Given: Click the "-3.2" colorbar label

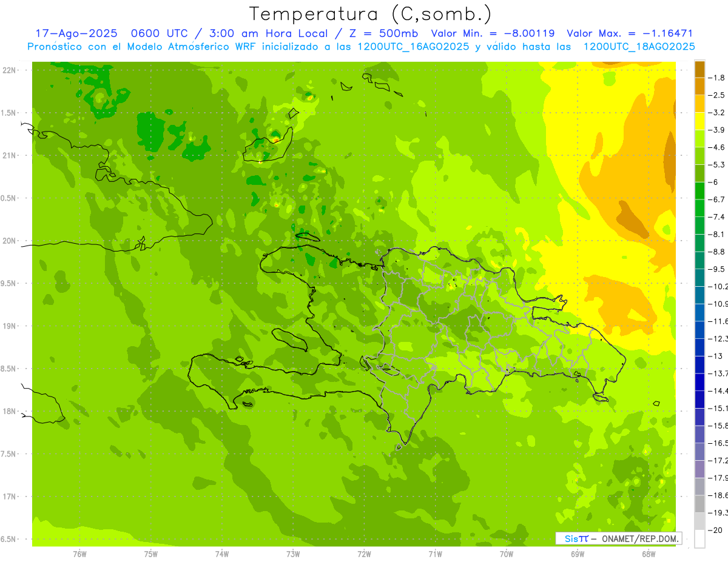Looking at the screenshot, I should [x=717, y=113].
